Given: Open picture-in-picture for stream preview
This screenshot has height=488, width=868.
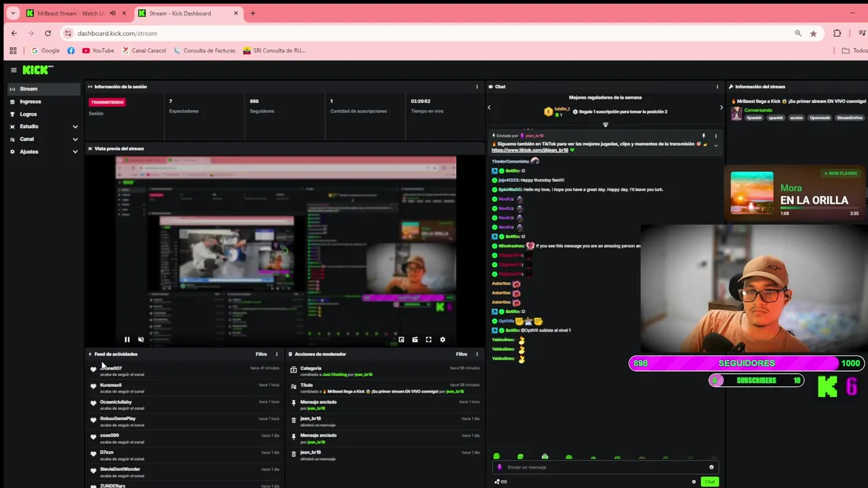Looking at the screenshot, I should pos(401,340).
